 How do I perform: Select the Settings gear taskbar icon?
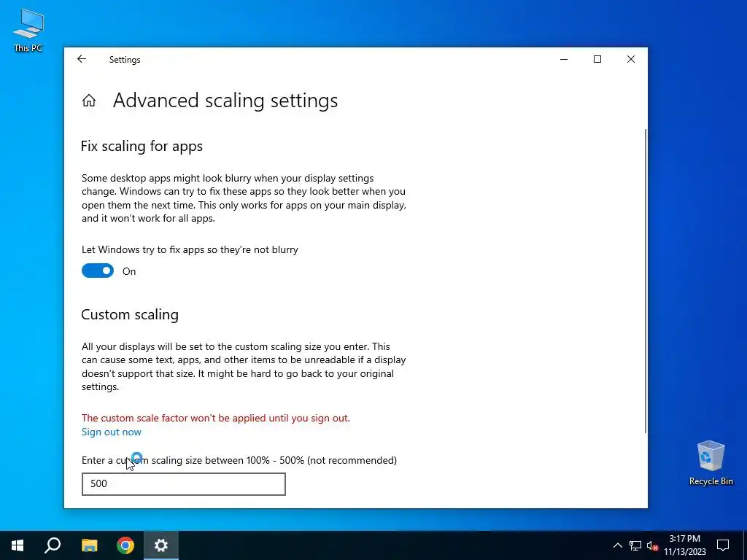[x=161, y=545]
